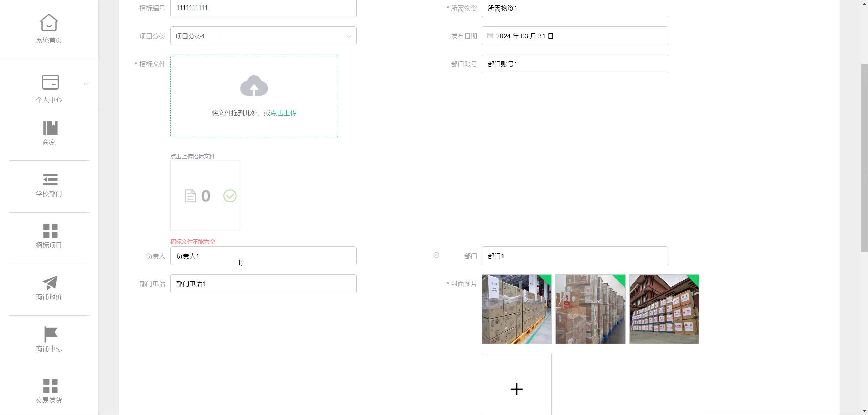Open the 发布日期 date picker

tap(575, 36)
